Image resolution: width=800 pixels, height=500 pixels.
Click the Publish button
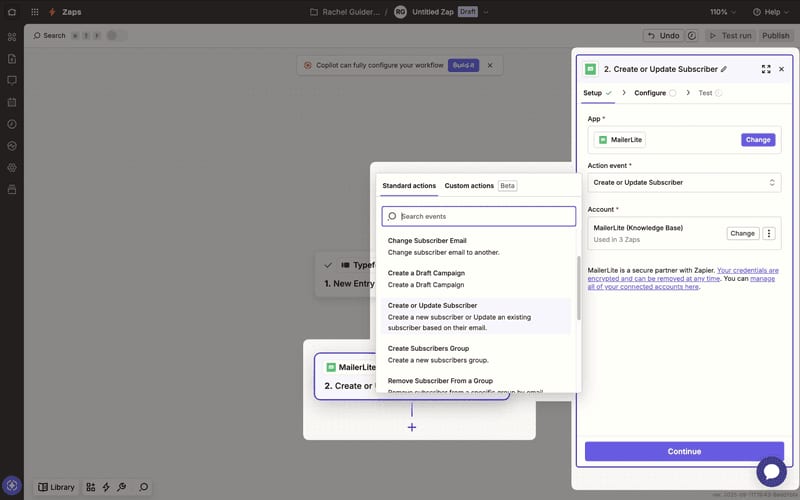click(x=776, y=36)
